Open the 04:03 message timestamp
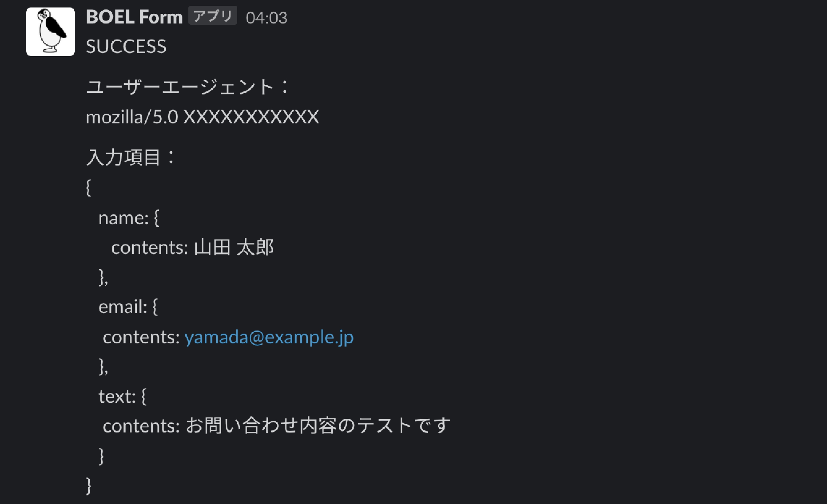Screen dimensions: 827x504 (x=266, y=18)
